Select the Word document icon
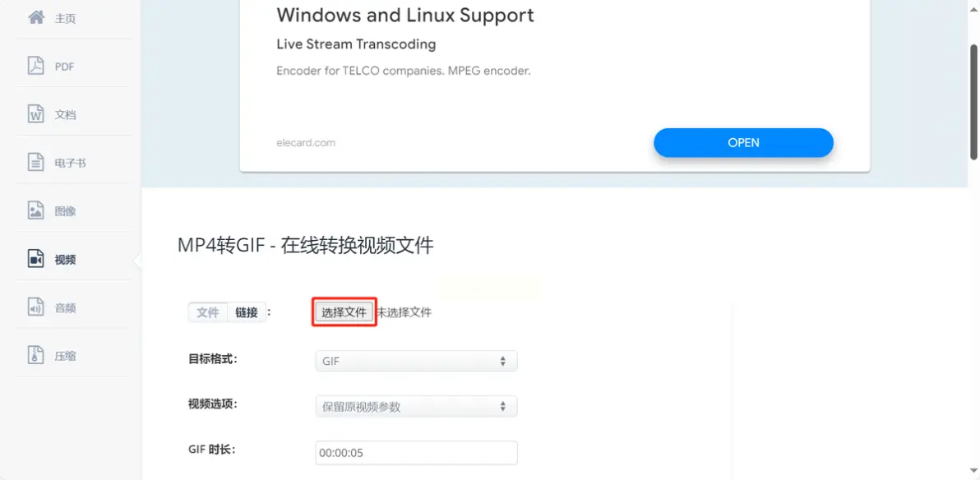980x480 pixels. click(35, 113)
